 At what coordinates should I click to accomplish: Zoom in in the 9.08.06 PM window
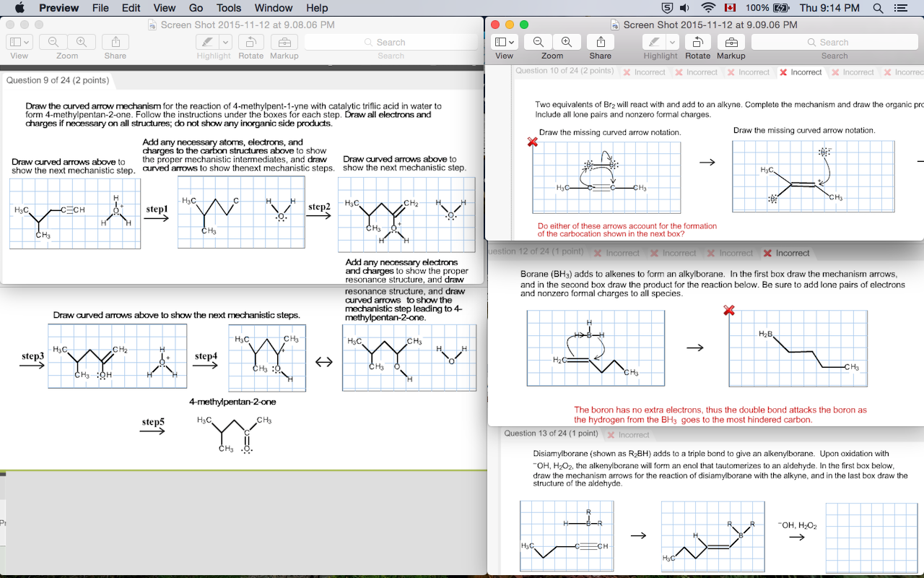pyautogui.click(x=82, y=42)
